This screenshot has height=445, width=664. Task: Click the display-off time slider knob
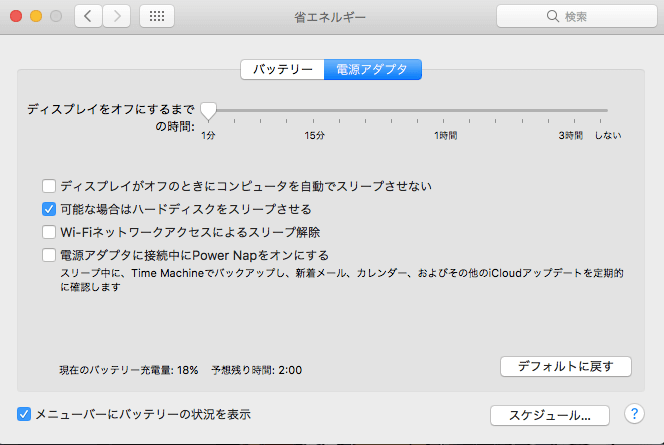tap(208, 111)
